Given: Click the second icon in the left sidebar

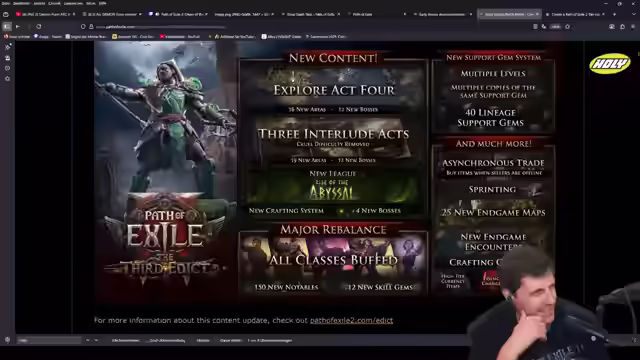Looking at the screenshot, I should (x=7, y=58).
